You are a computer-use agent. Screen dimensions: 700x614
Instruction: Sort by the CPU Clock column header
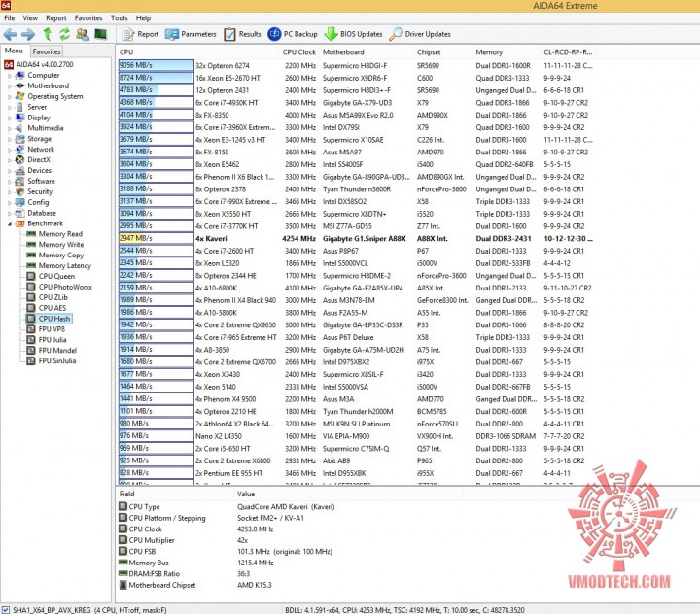click(298, 52)
